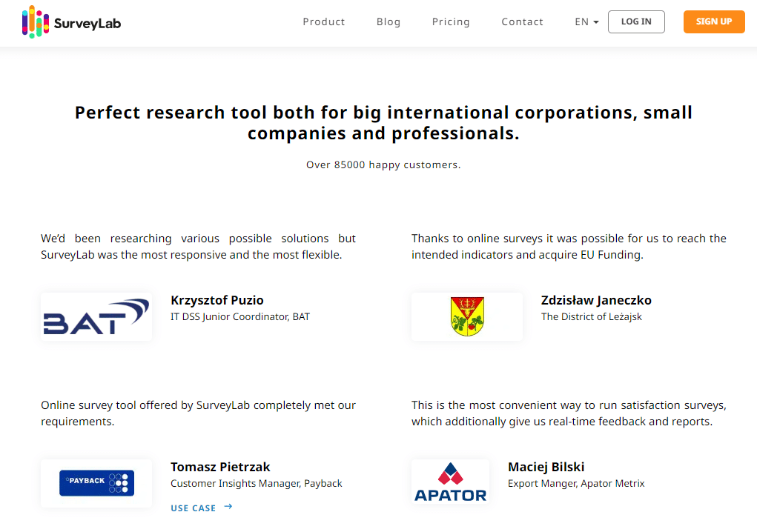Click the 'Perfect research tool' headline
Image resolution: width=757 pixels, height=532 pixels.
pyautogui.click(x=383, y=123)
